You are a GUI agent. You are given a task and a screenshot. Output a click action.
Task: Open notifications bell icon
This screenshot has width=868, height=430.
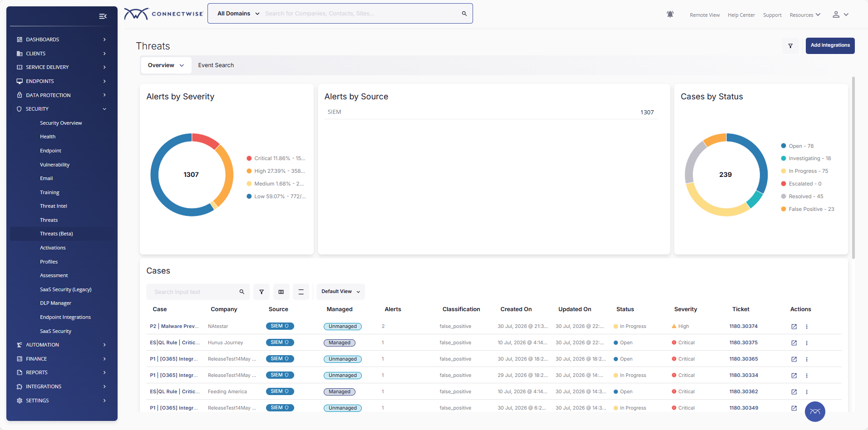[670, 15]
